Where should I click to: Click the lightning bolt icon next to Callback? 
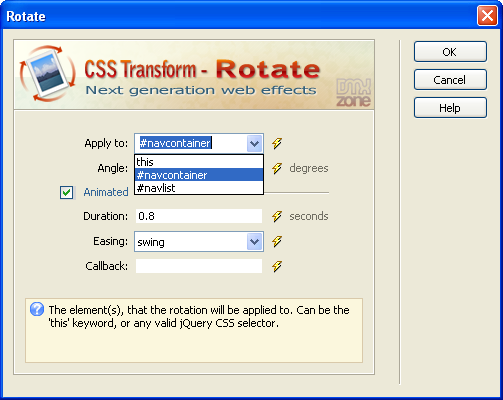point(277,266)
